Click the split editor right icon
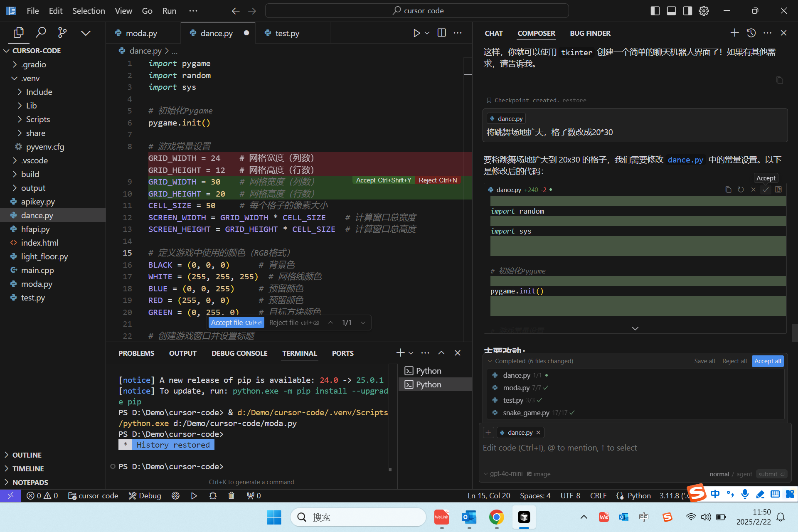This screenshot has width=798, height=532. click(441, 33)
